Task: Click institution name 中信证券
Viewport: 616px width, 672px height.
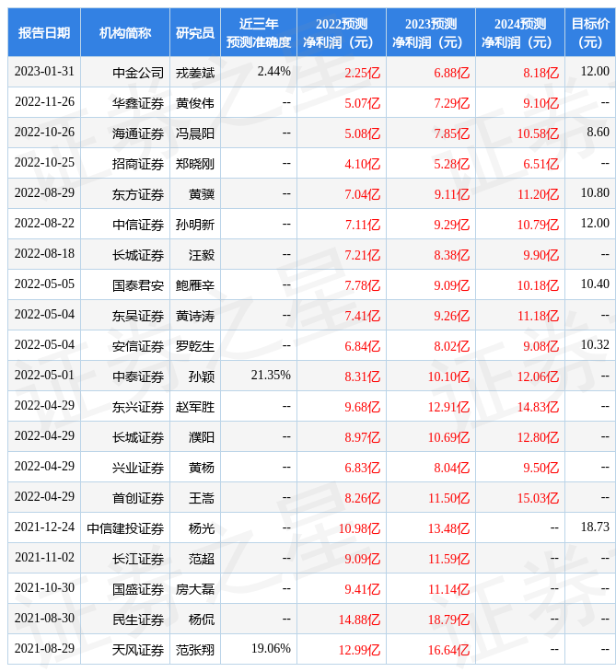Action: point(138,225)
